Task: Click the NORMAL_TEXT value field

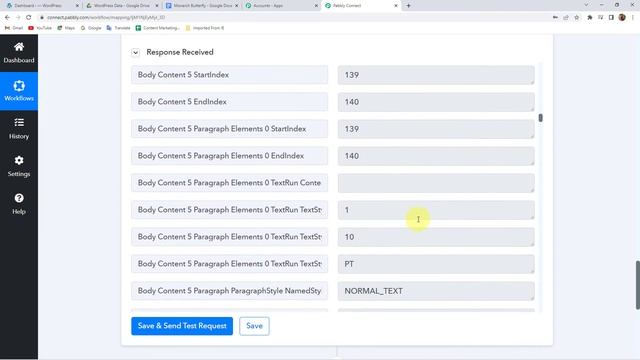Action: [x=436, y=291]
